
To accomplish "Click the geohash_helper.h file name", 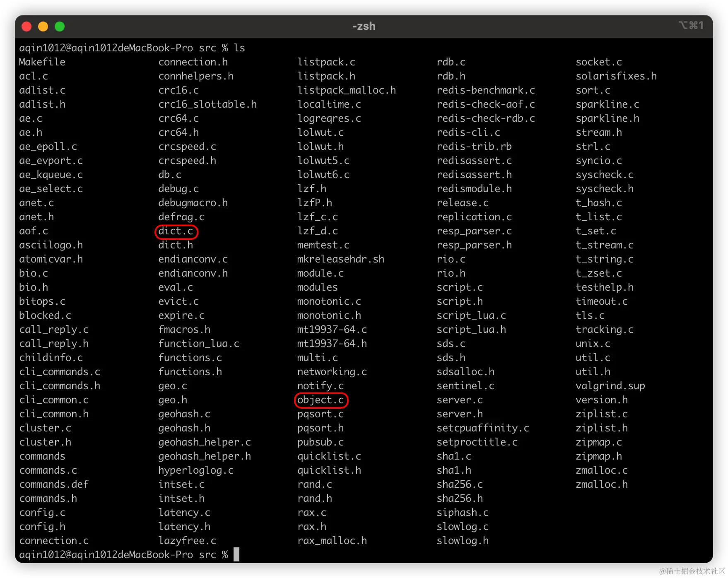I will click(205, 456).
